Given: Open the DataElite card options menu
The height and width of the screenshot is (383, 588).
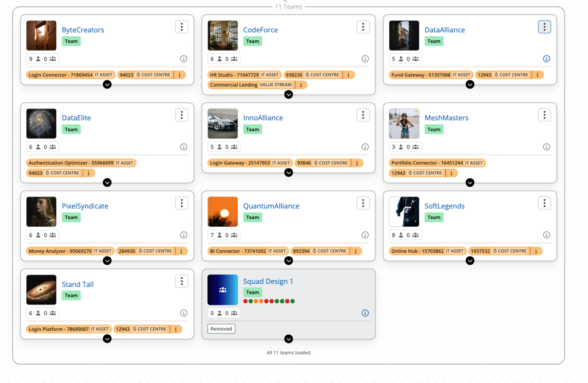Looking at the screenshot, I should click(181, 115).
